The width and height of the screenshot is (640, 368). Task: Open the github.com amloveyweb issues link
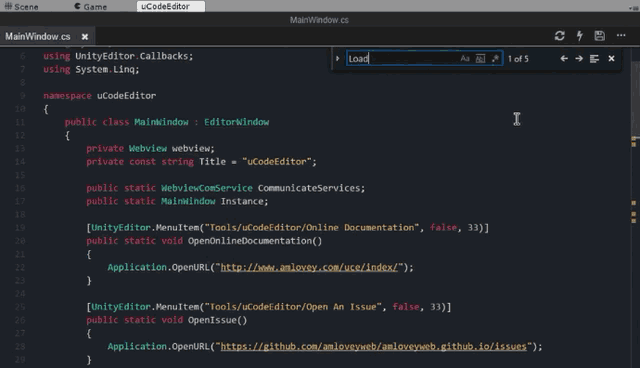point(373,346)
